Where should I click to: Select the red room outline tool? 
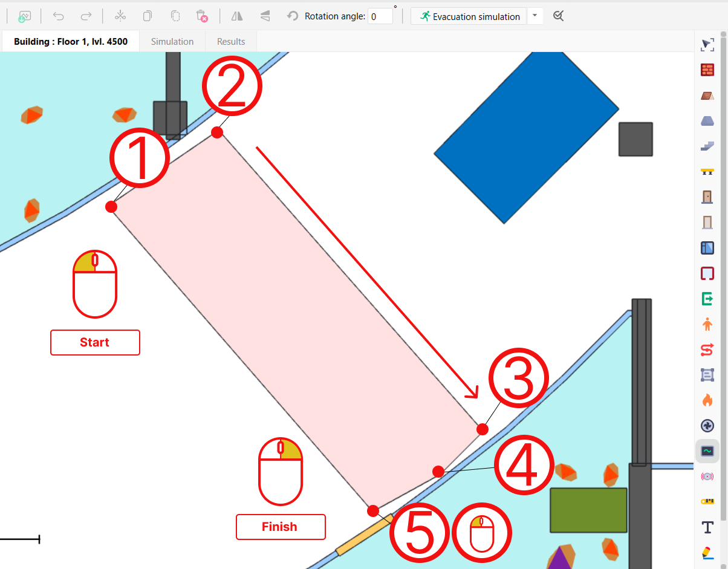[x=707, y=273]
